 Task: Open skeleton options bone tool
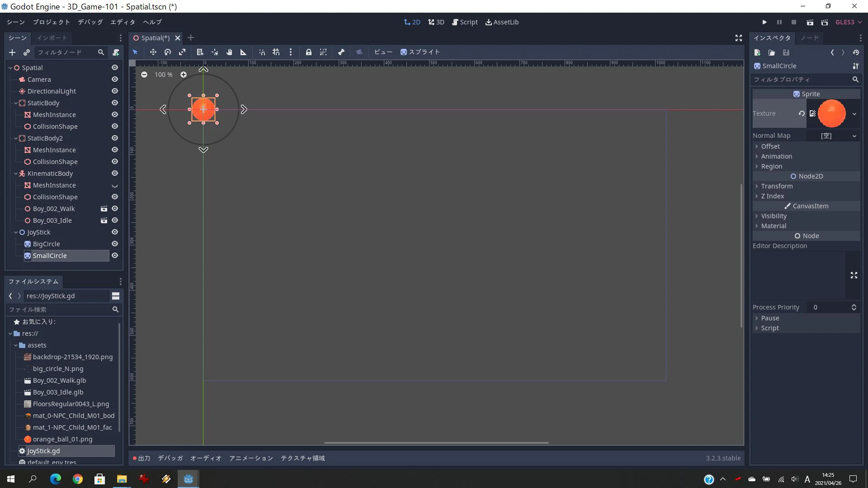coord(341,52)
